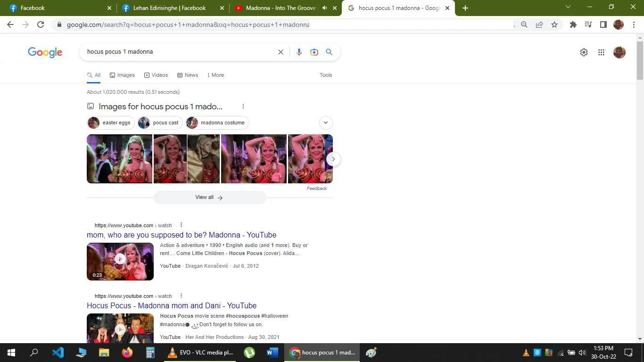Share this page via address bar icon
Image resolution: width=644 pixels, height=362 pixels.
[x=539, y=25]
